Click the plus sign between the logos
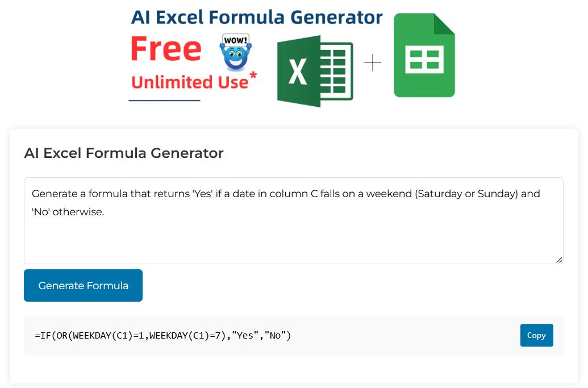Viewport: 588px width, 388px height. (373, 62)
